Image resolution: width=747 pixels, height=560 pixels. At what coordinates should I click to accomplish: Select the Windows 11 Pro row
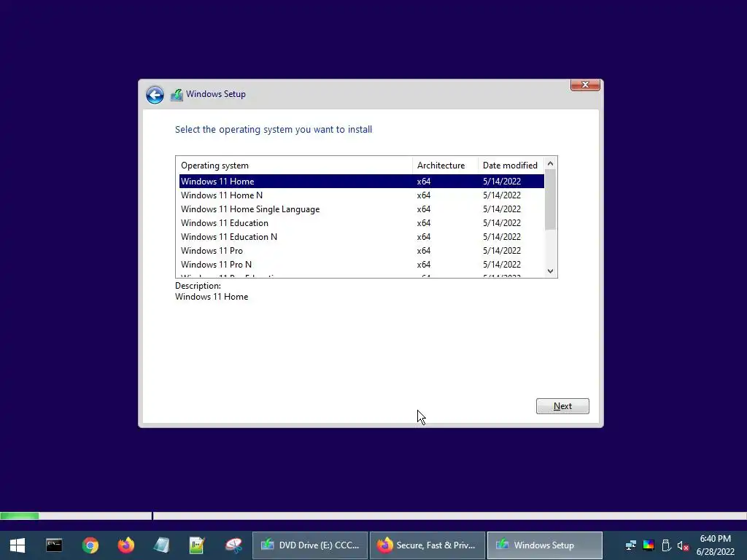[x=362, y=251]
